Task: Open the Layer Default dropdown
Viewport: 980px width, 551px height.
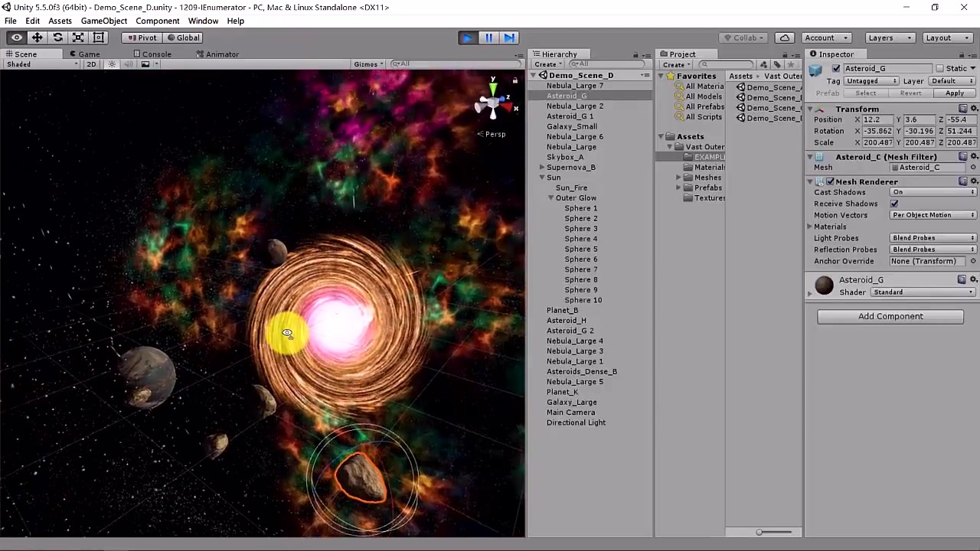Action: (952, 81)
